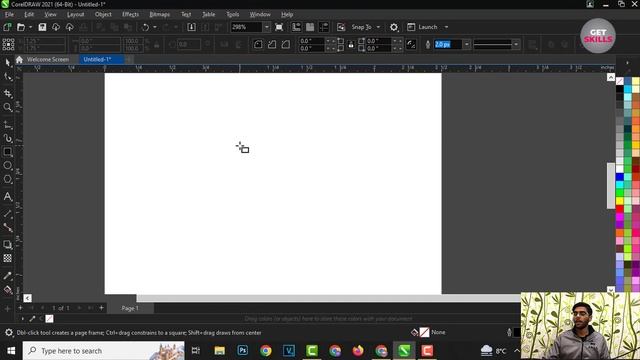Screen dimensions: 640x360
Task: Expand the Undo history arrow
Action: coord(155,27)
